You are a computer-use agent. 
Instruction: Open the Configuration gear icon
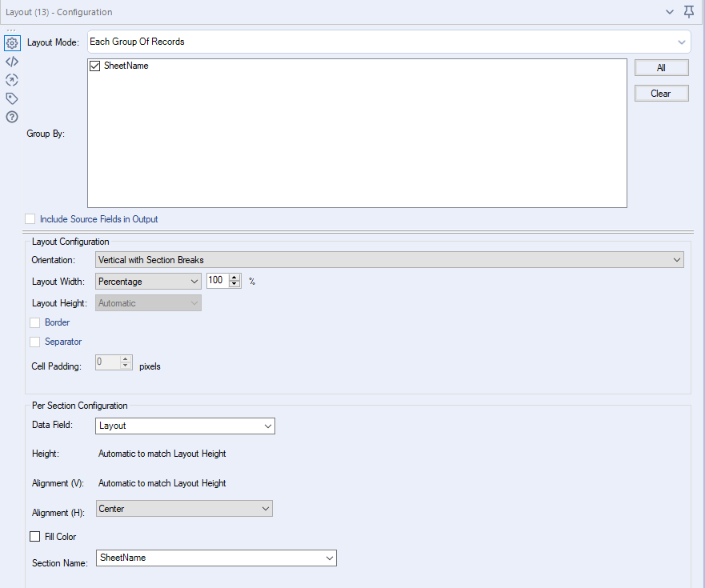point(10,42)
